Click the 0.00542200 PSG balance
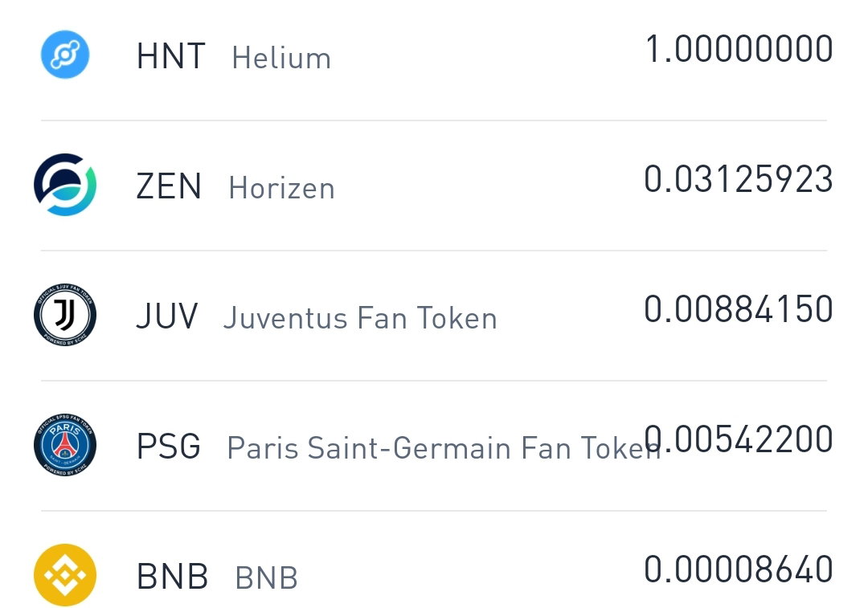This screenshot has height=608, width=868. pos(739,439)
